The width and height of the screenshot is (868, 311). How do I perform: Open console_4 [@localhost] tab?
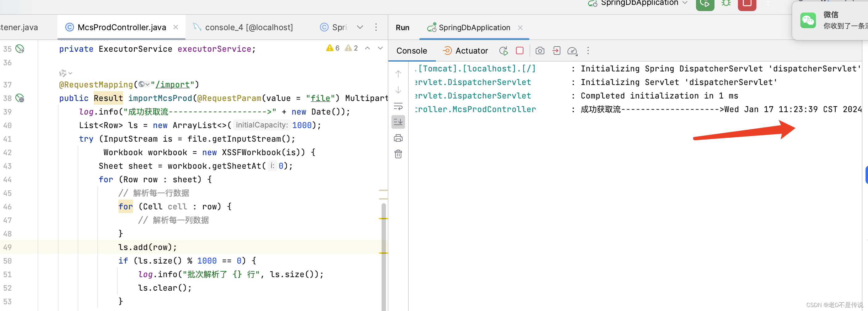[243, 27]
